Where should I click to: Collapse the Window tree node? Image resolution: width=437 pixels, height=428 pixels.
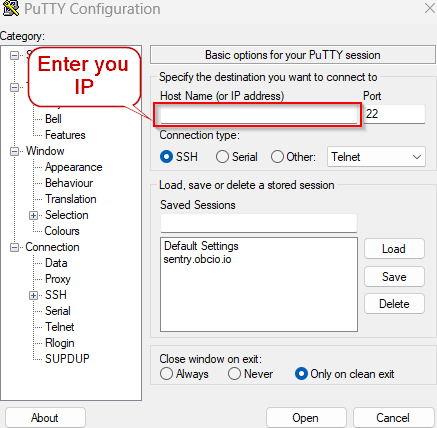(x=14, y=151)
